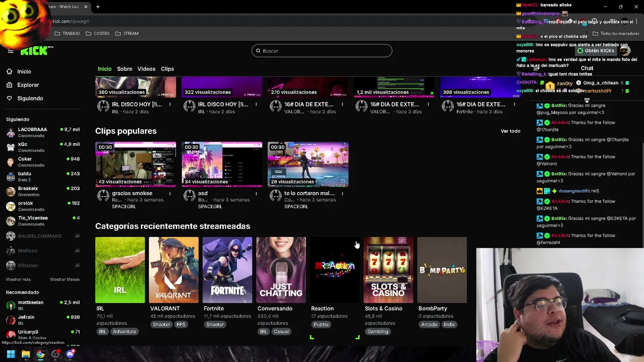The width and height of the screenshot is (644, 362).
Task: Open the Slots & Casino category card
Action: click(x=388, y=270)
